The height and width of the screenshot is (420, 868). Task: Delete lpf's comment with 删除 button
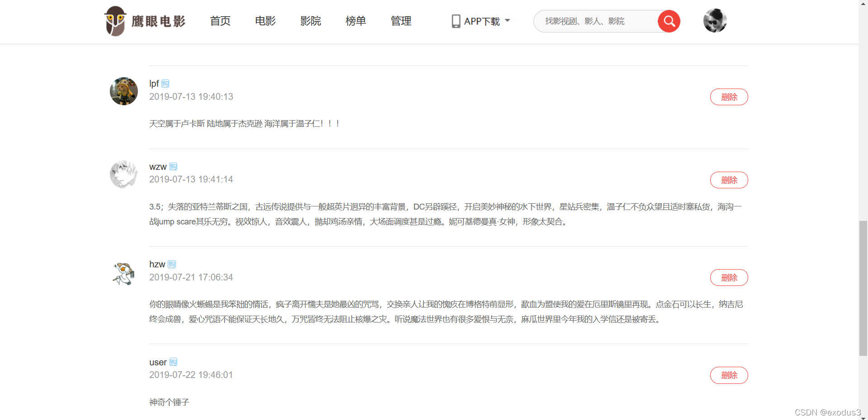click(x=729, y=97)
